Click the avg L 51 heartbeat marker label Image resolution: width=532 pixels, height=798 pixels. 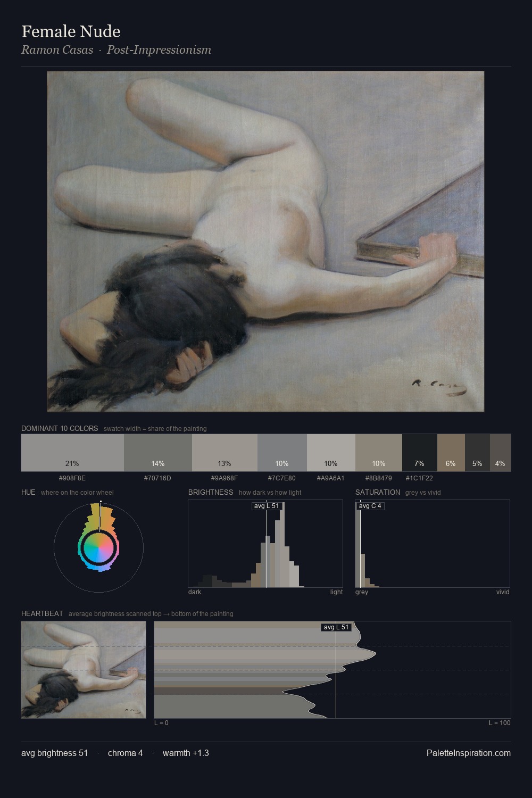[336, 627]
